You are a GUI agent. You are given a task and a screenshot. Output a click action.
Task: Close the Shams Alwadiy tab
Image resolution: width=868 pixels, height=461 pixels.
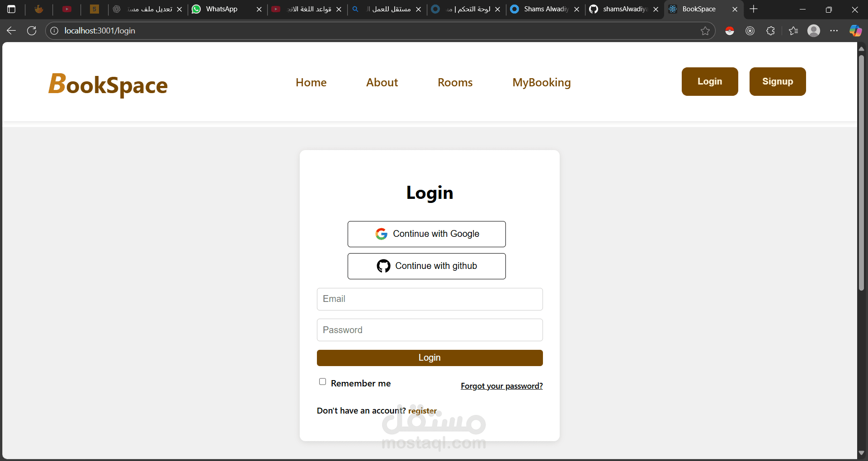pyautogui.click(x=577, y=9)
